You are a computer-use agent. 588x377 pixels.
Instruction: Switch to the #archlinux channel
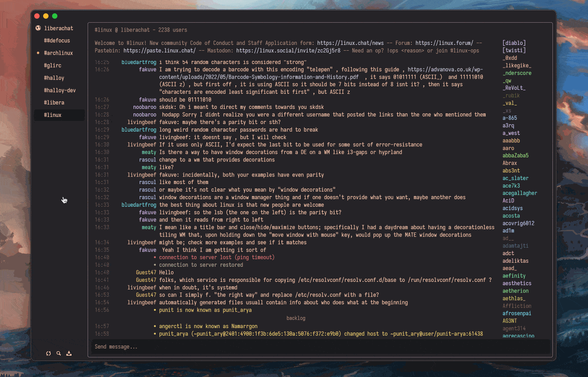[59, 53]
